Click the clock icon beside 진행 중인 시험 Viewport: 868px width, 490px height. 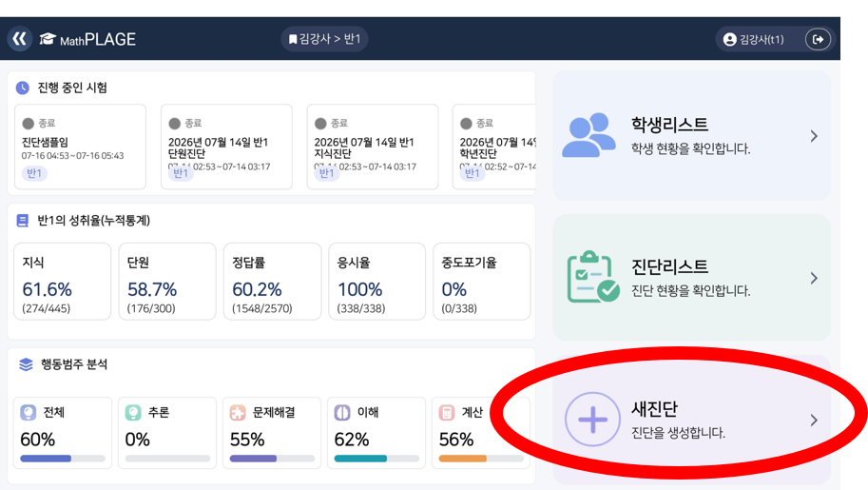click(23, 88)
